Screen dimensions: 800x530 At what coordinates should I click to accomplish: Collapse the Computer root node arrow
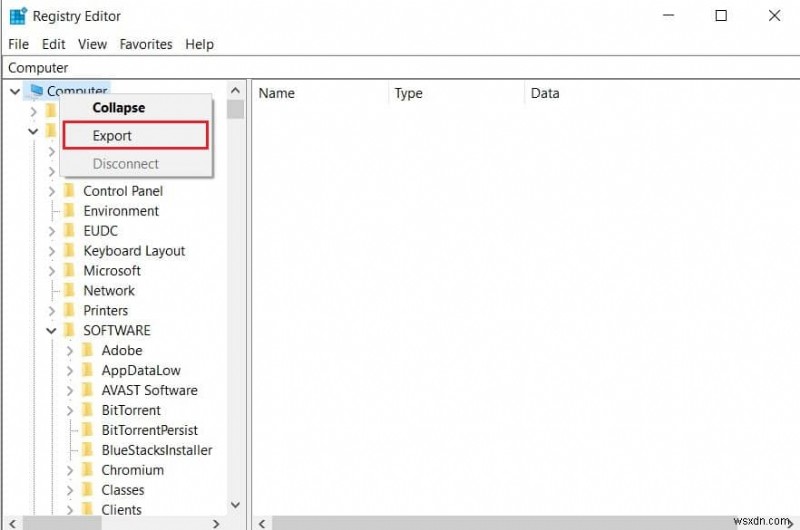[x=15, y=91]
